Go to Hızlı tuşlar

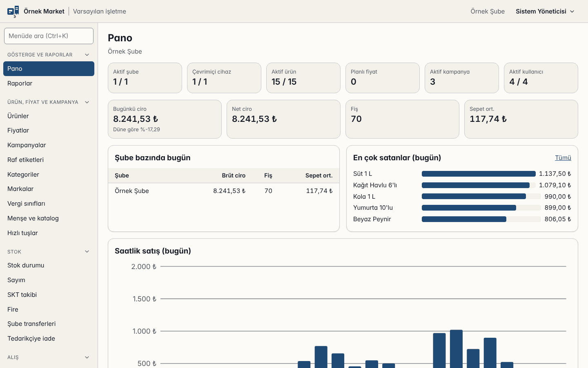click(x=49, y=233)
